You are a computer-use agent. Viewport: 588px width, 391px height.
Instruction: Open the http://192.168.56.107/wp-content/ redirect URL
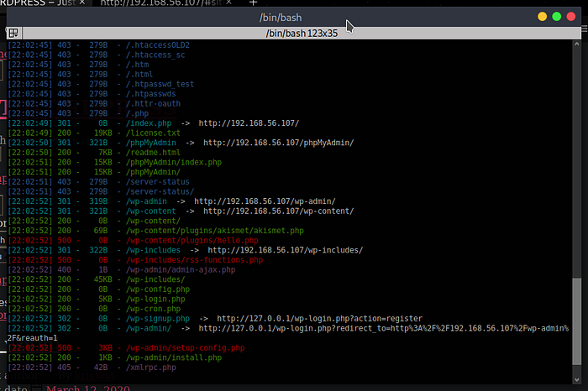274,211
